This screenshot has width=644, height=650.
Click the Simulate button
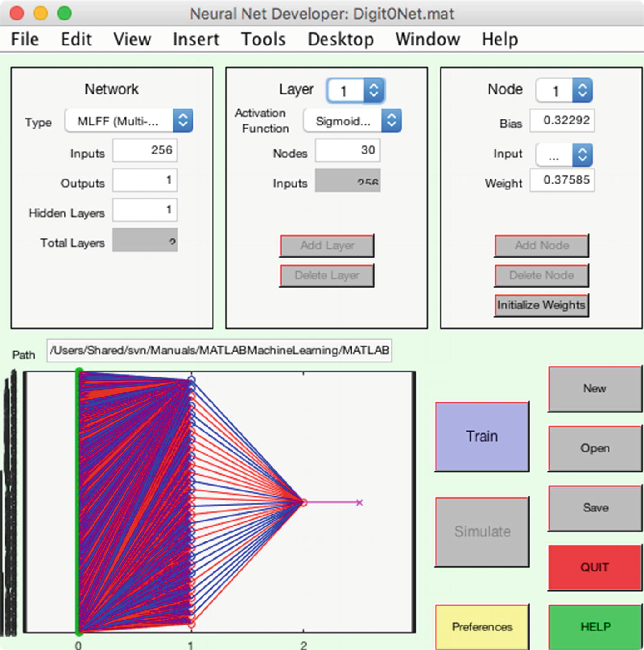(x=481, y=531)
